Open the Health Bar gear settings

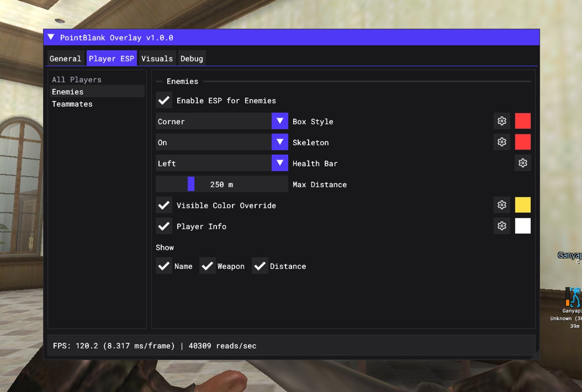[x=523, y=163]
